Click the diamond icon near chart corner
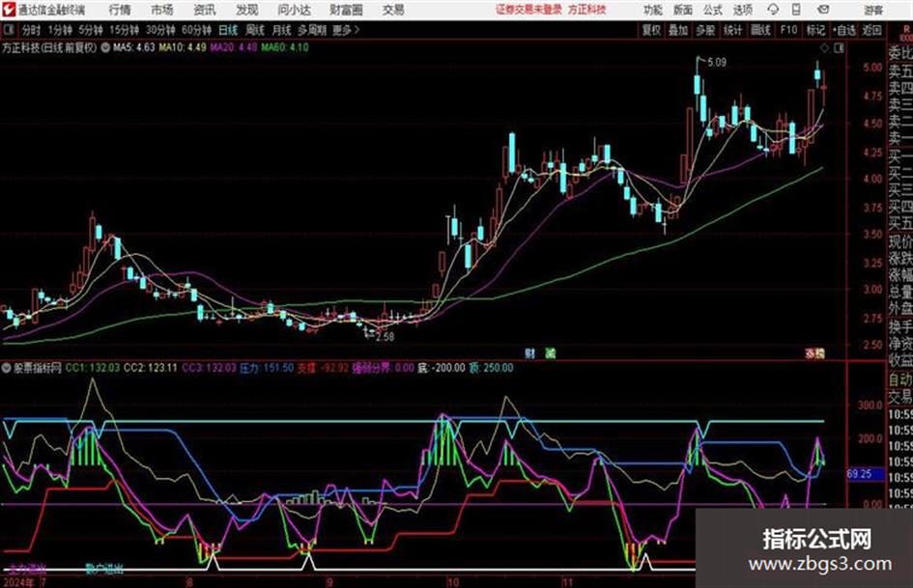The height and width of the screenshot is (588, 913). point(825,47)
